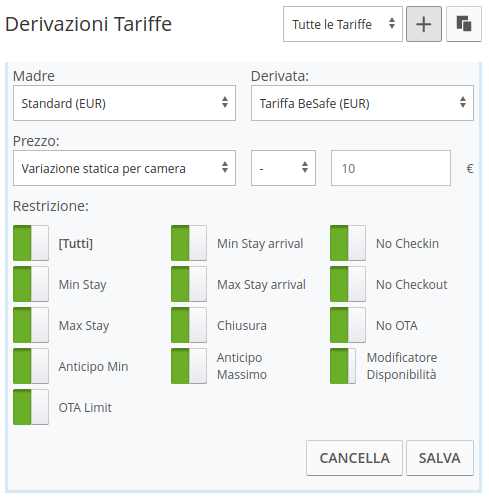Open the Tutte le Tariffe dropdown
The height and width of the screenshot is (504, 489).
click(x=343, y=24)
